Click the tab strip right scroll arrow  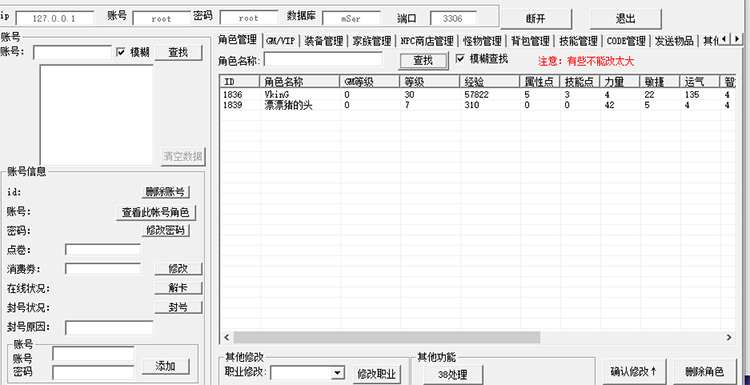[737, 38]
